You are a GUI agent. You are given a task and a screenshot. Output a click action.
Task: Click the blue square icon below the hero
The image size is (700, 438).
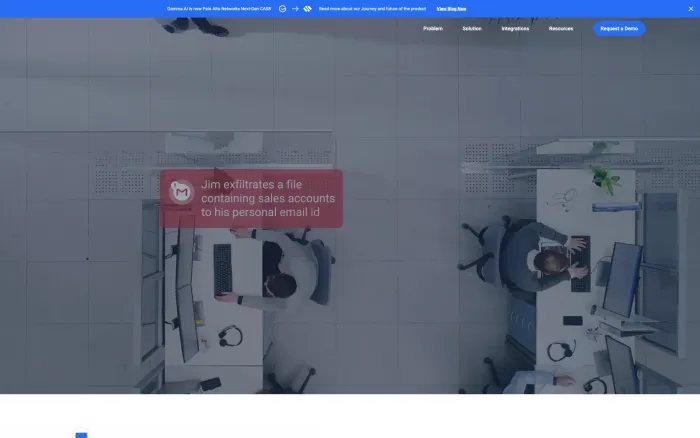81,434
